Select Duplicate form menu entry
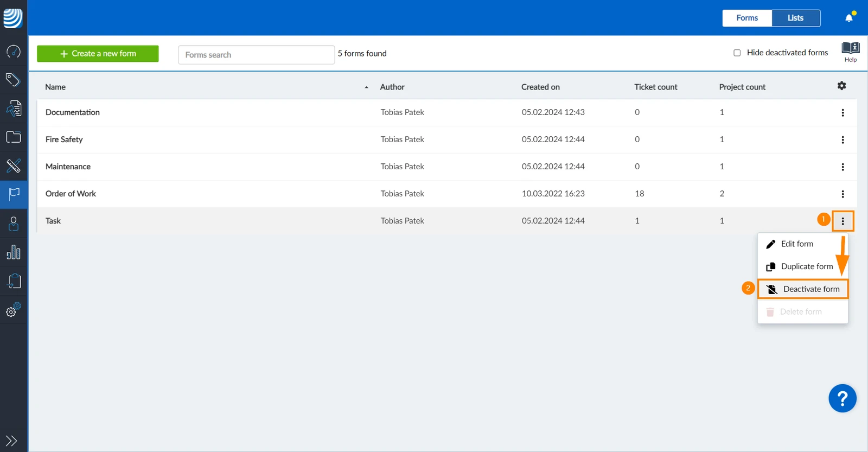The height and width of the screenshot is (452, 868). click(803, 266)
